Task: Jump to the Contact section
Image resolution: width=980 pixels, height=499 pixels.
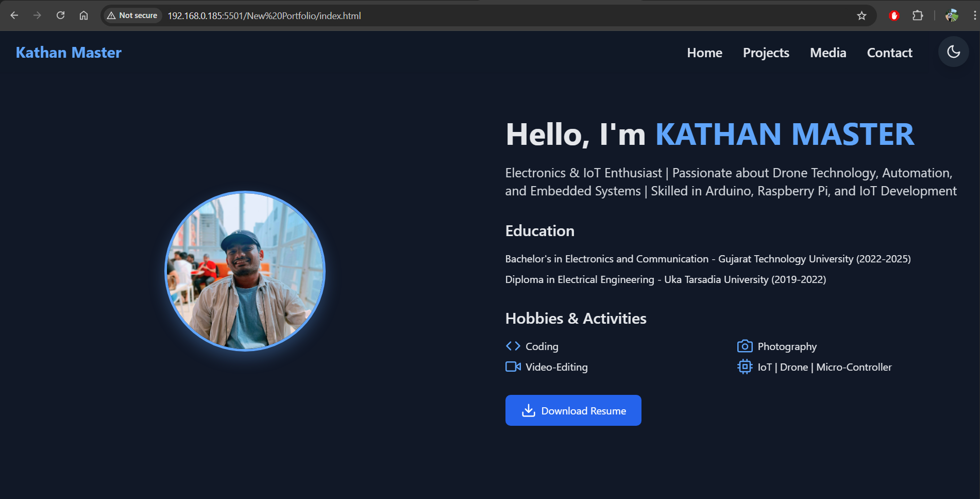Action: [x=889, y=53]
